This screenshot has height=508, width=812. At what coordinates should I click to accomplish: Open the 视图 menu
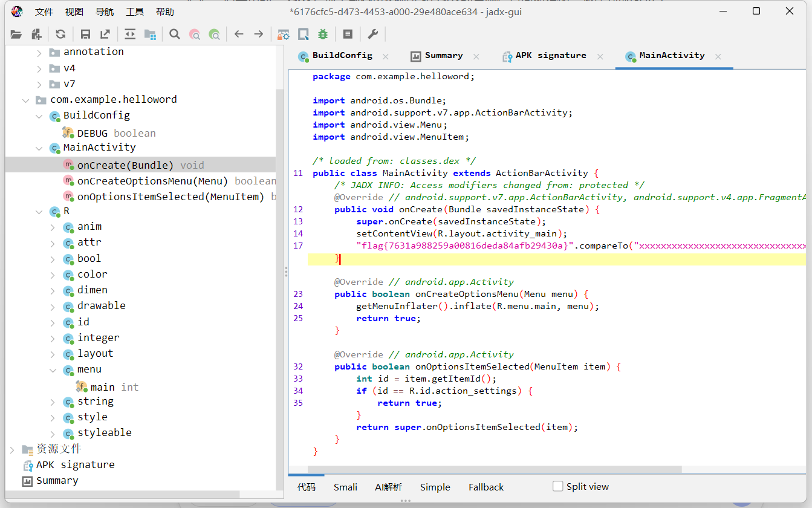point(74,11)
